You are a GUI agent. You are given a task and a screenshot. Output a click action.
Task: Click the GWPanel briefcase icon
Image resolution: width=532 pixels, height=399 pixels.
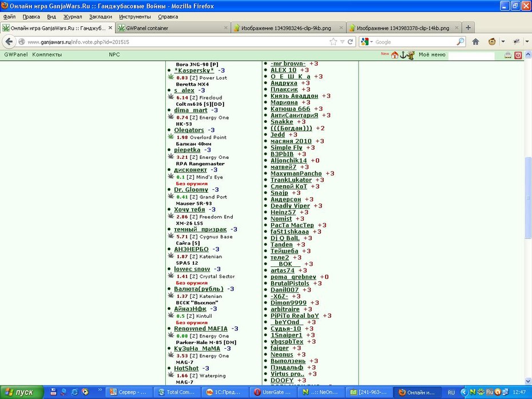click(x=508, y=55)
